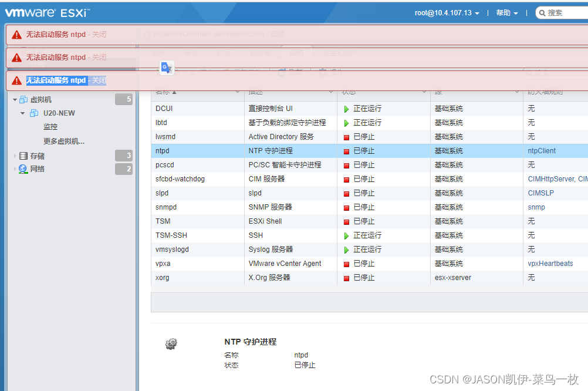This screenshot has height=391, width=588.
Task: Select the sfcbd-watchdog service name cell
Action: pyautogui.click(x=198, y=179)
